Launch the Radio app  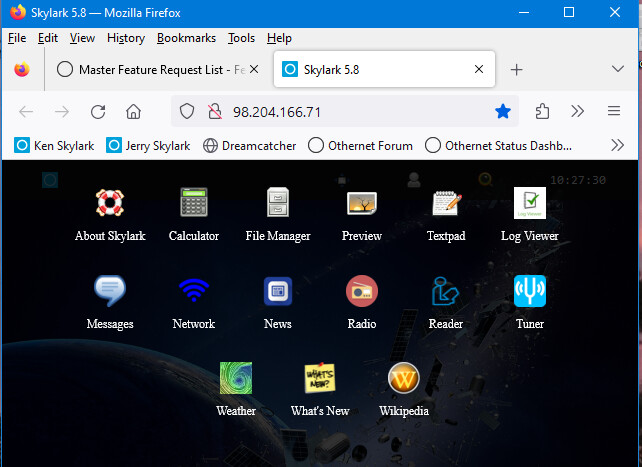(362, 303)
